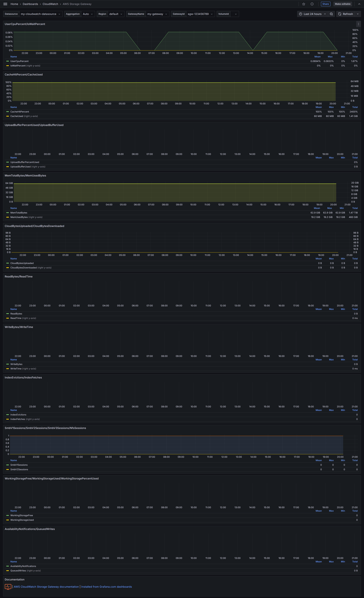This screenshot has width=364, height=598.
Task: Toggle MemTotalBytes series visibility
Action: point(19,213)
